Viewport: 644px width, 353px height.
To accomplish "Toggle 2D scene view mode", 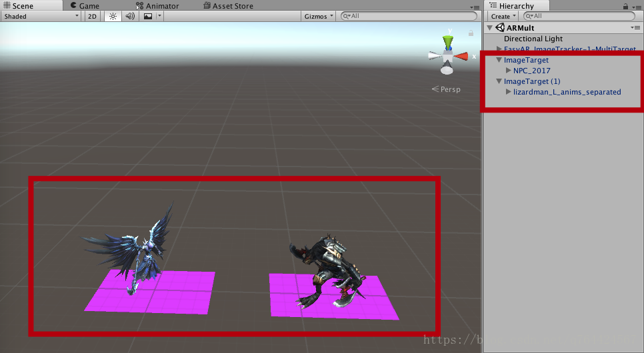I will (x=93, y=16).
